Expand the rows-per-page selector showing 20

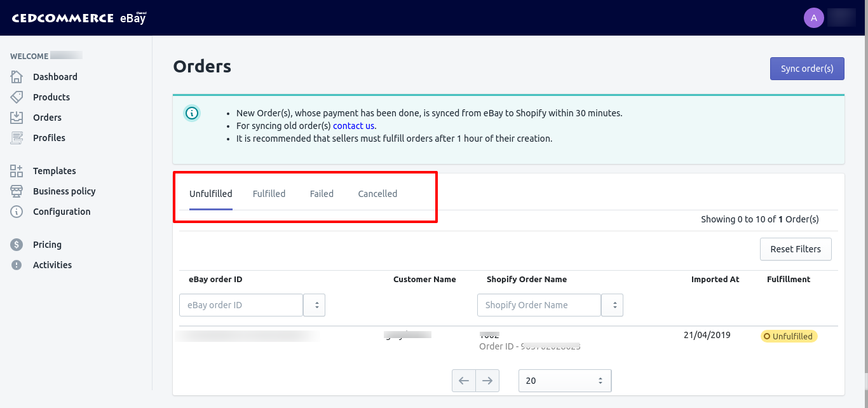tap(565, 381)
